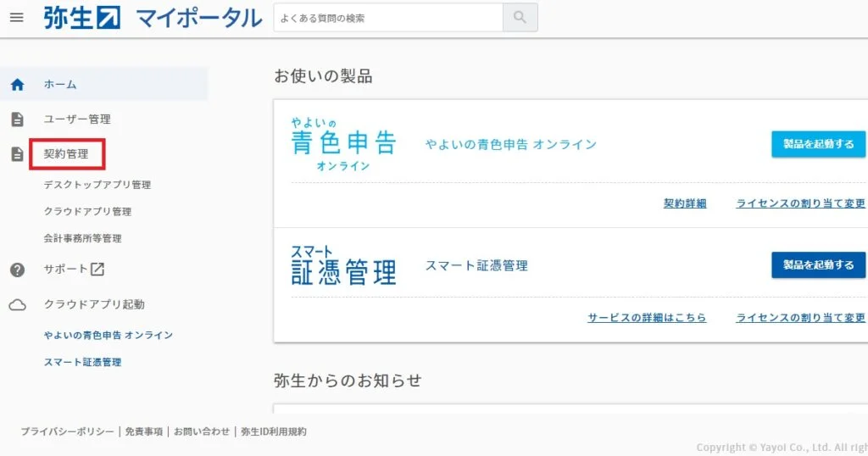Screen dimensions: 868x456
Task: Click 製品を起動する for やよいの青色申告 オンライン
Action: coord(818,144)
